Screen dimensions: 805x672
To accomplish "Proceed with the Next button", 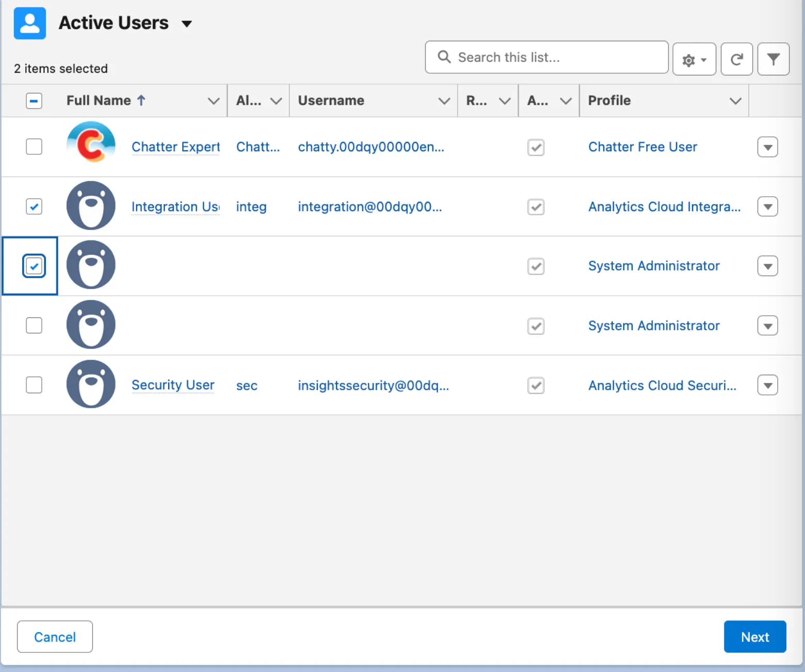I will [x=755, y=637].
